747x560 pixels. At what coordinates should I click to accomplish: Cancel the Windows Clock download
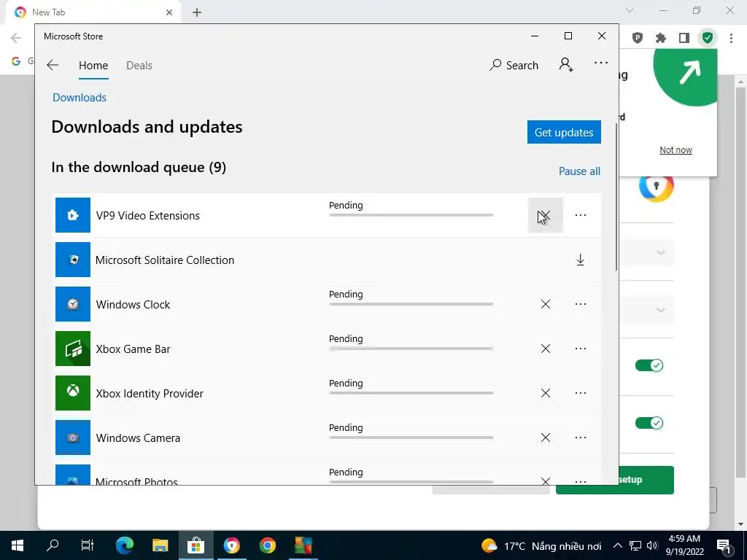[546, 304]
